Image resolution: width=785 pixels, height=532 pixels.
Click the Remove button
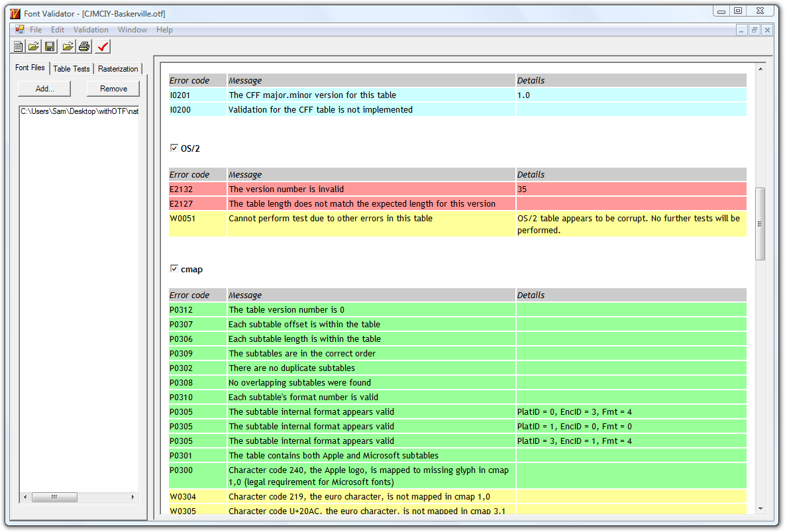113,89
